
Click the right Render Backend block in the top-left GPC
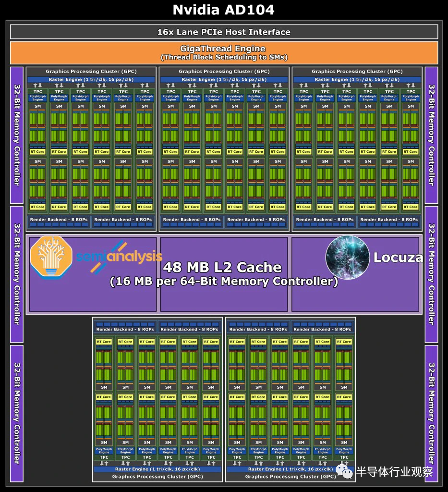point(123,221)
